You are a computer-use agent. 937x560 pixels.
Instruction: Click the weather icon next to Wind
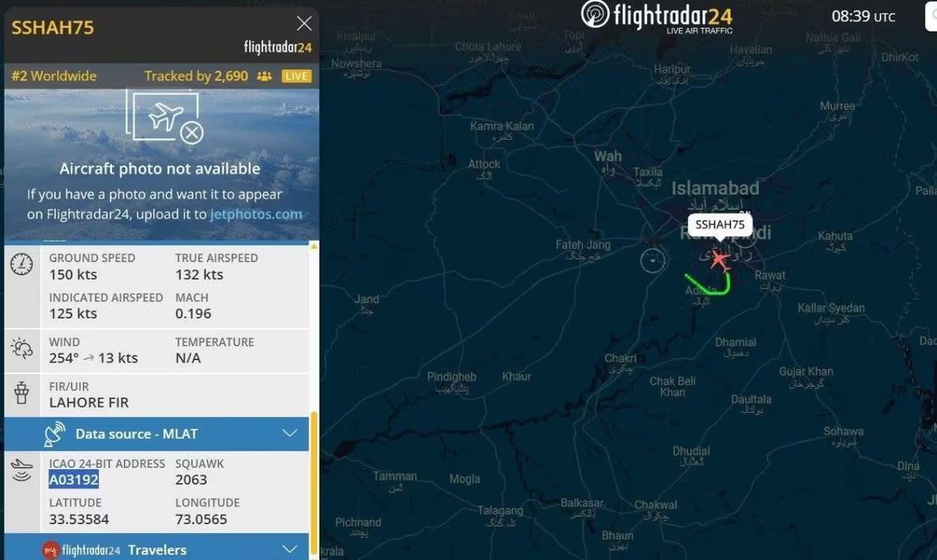point(21,349)
